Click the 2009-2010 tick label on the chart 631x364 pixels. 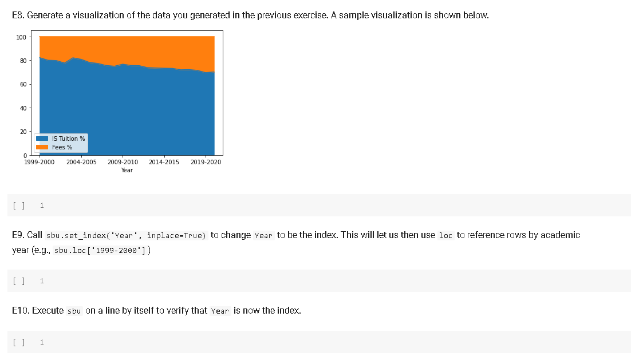[123, 162]
